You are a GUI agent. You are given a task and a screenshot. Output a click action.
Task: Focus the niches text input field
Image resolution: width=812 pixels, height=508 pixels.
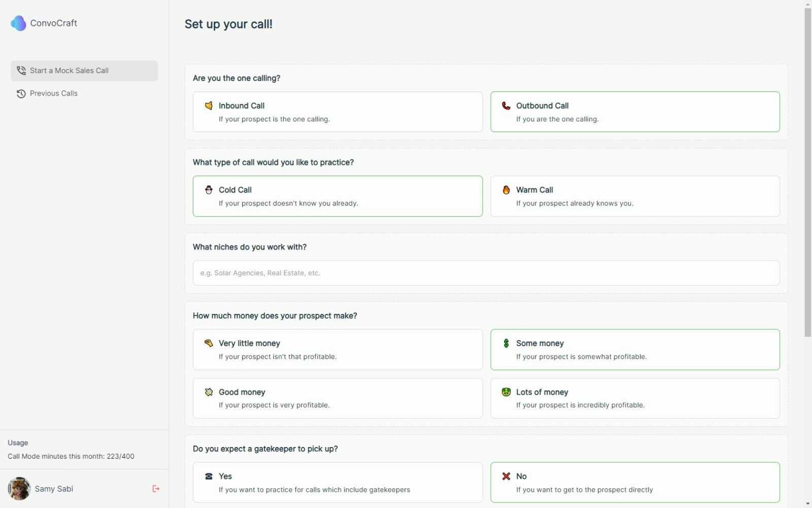[x=486, y=273]
